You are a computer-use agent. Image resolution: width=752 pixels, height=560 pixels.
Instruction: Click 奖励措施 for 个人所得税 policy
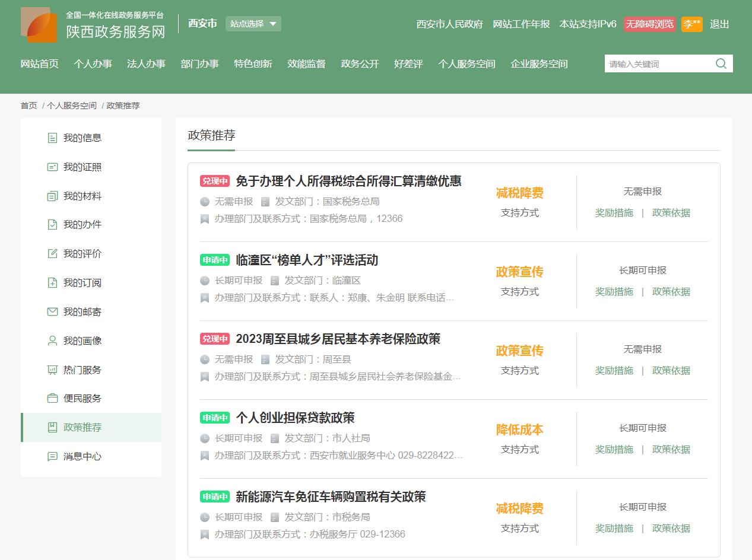click(614, 213)
